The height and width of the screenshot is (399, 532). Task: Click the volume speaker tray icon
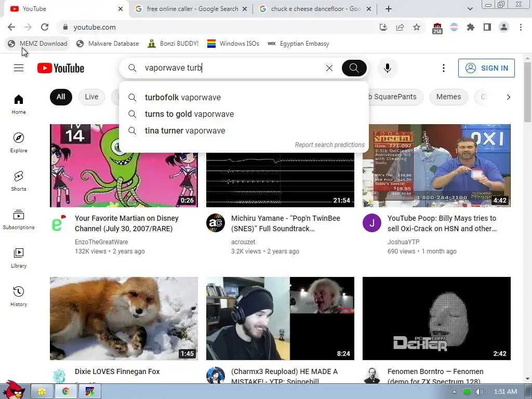coord(479,392)
